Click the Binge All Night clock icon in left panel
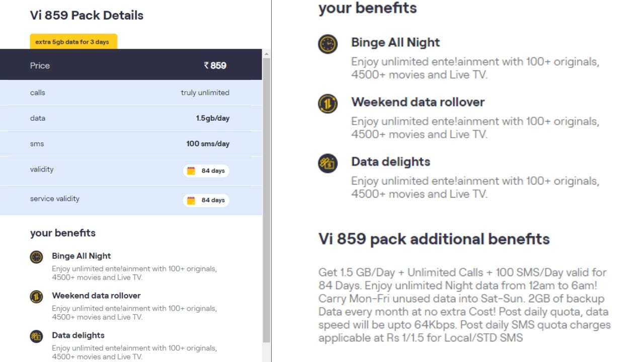The width and height of the screenshot is (644, 362). (x=36, y=257)
